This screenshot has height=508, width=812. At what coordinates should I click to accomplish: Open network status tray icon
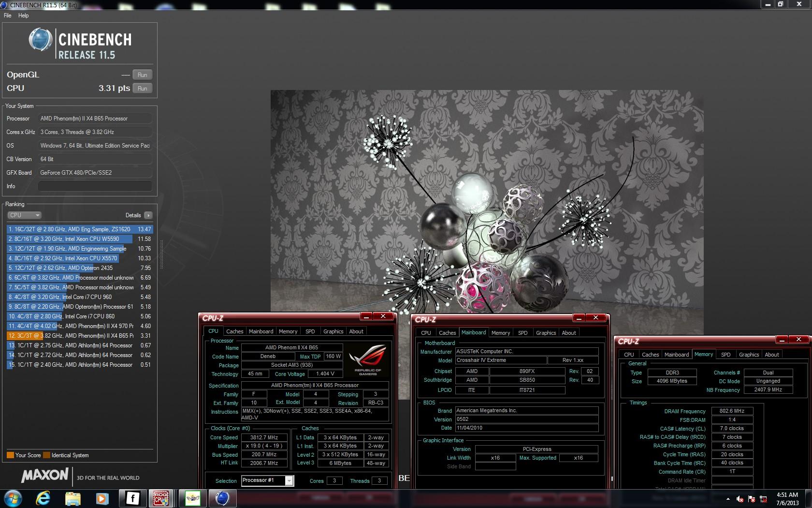pyautogui.click(x=763, y=499)
